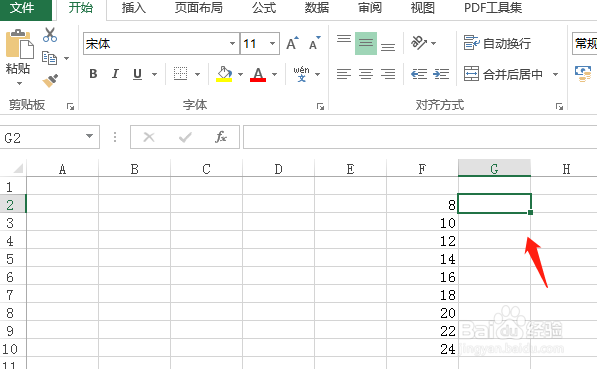Switch to PDF工具集 tab
Viewport: 597px width, 369px height.
(493, 8)
